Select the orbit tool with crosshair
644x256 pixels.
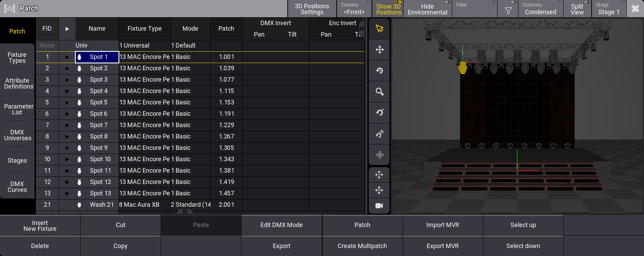click(379, 134)
